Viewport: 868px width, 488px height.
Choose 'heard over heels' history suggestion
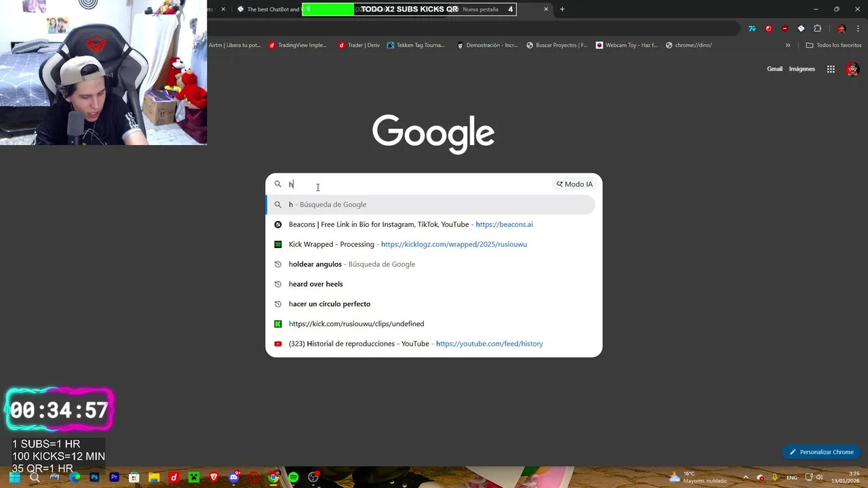click(x=431, y=284)
